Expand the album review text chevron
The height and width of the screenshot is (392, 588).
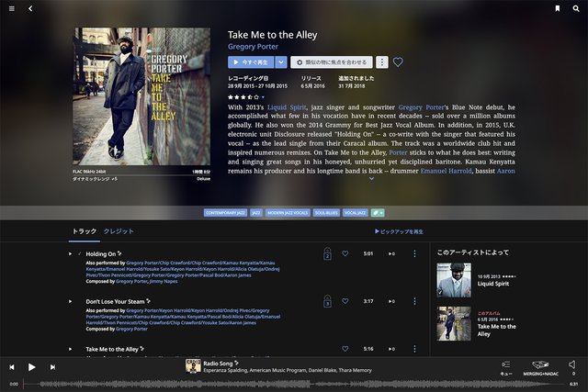click(x=371, y=179)
